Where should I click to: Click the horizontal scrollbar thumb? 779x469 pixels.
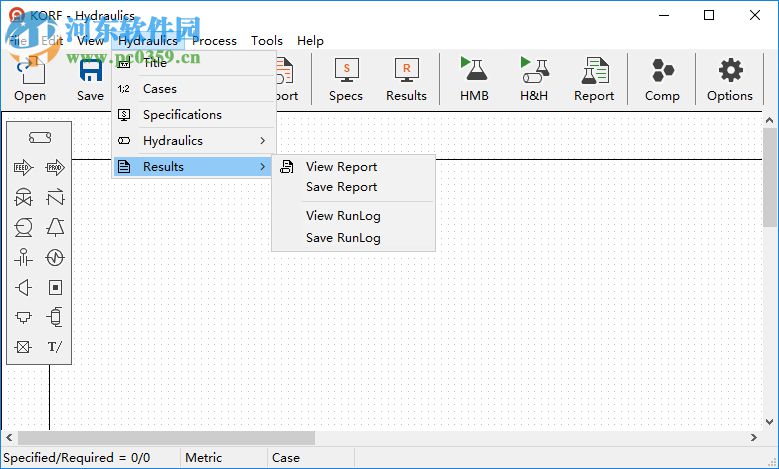click(x=166, y=438)
